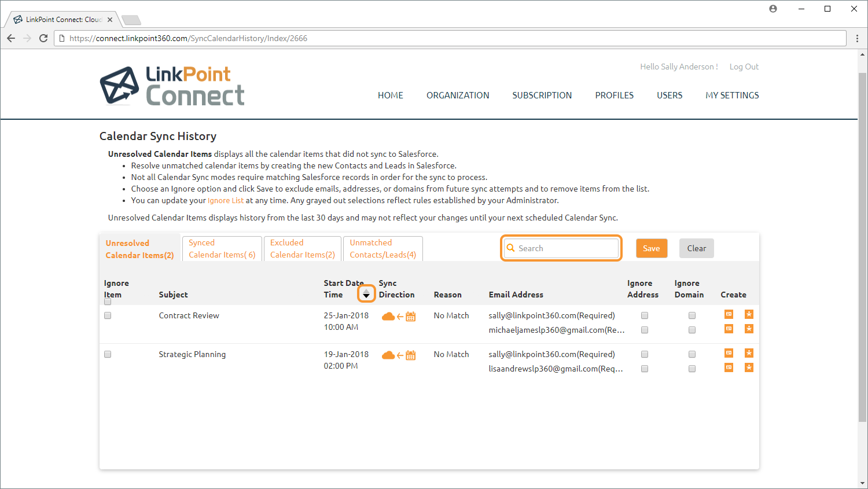The width and height of the screenshot is (868, 489).
Task: Close the LinkPoint Connect browser tab
Action: [110, 20]
